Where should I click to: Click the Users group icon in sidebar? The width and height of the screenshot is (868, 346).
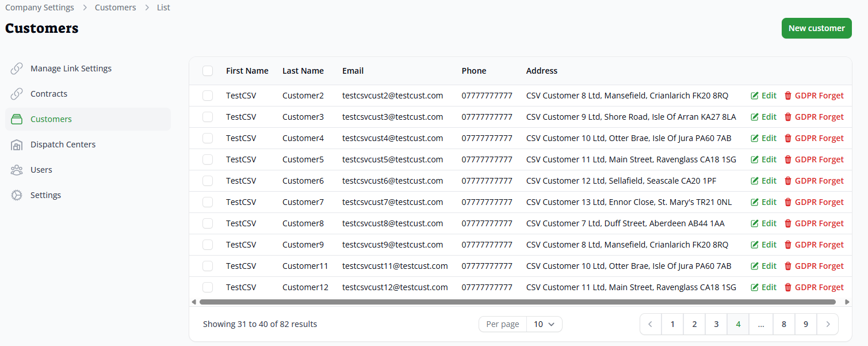point(17,170)
